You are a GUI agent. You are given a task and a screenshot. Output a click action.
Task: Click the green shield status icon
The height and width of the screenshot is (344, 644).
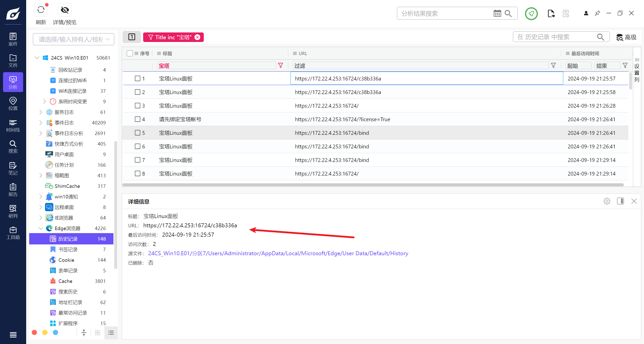point(531,14)
